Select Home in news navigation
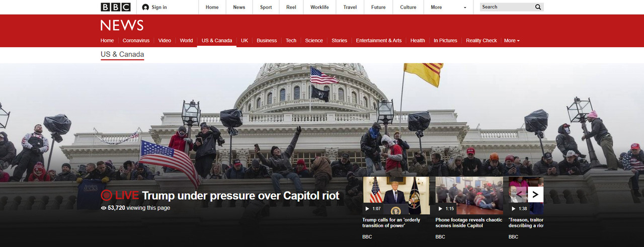 [107, 40]
